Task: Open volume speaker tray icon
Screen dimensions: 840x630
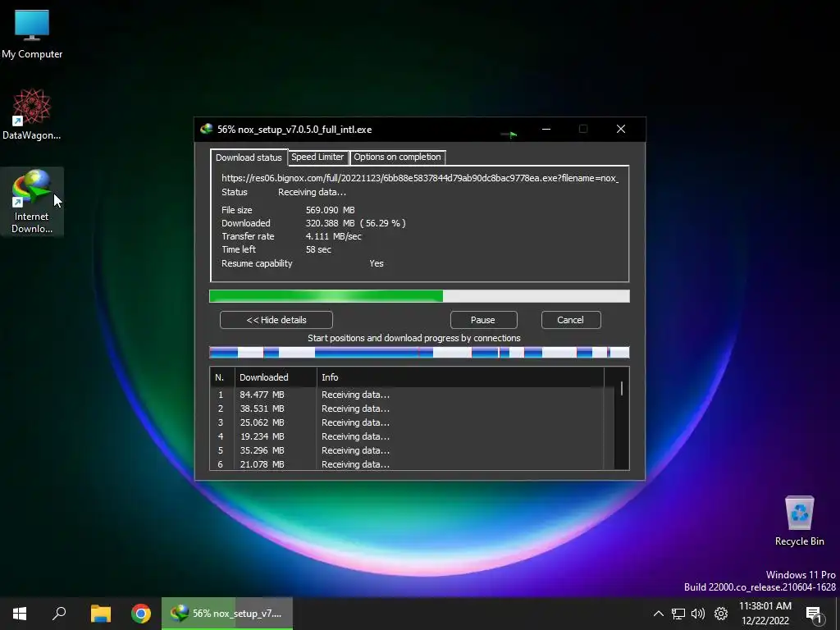Action: (x=698, y=614)
